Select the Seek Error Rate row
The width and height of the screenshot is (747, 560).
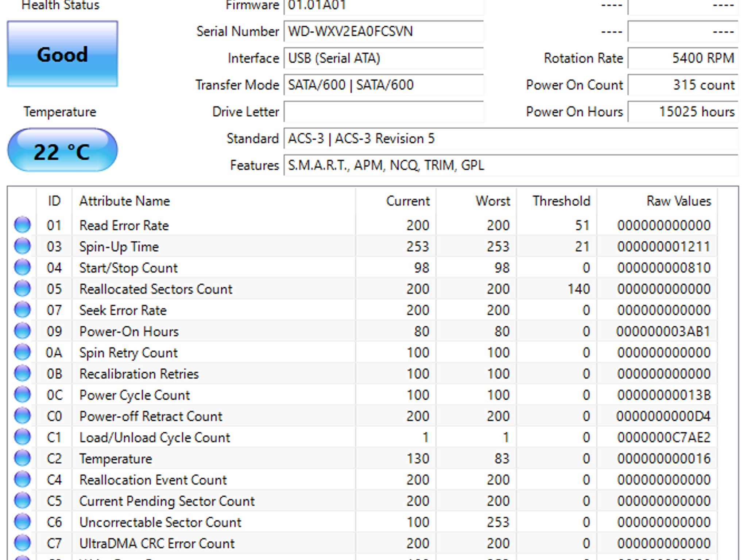[123, 310]
